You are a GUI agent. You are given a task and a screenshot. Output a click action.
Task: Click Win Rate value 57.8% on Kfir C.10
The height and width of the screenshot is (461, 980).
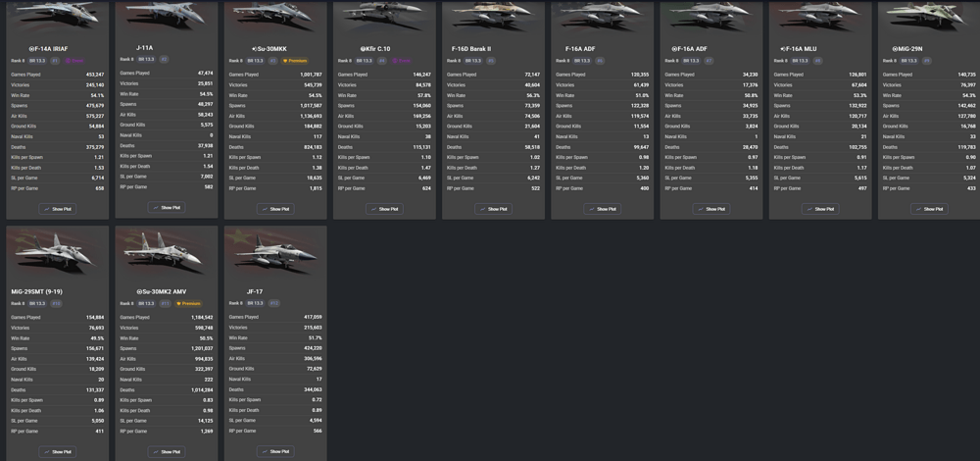coord(423,95)
